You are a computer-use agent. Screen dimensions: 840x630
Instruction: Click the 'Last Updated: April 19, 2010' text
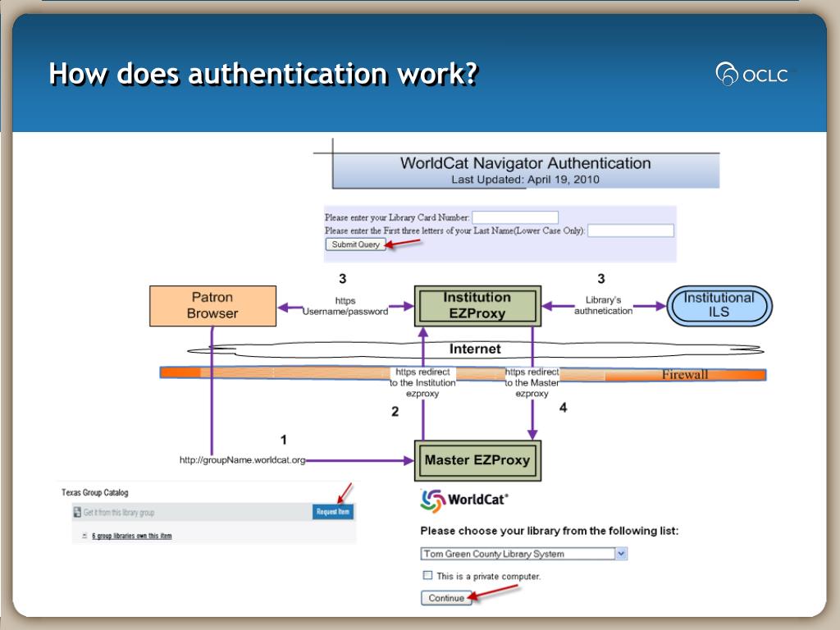(526, 180)
